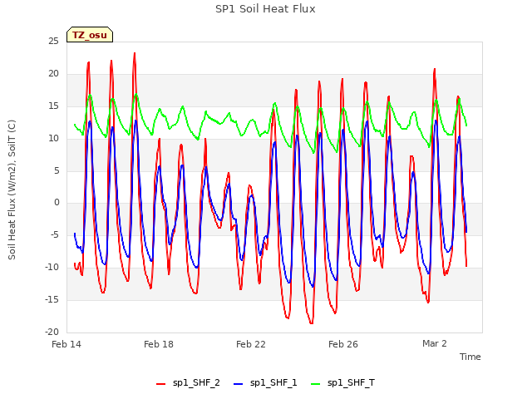Toggle the sp1_SHF_1 legend entry
532x399 pixels.
point(265,383)
